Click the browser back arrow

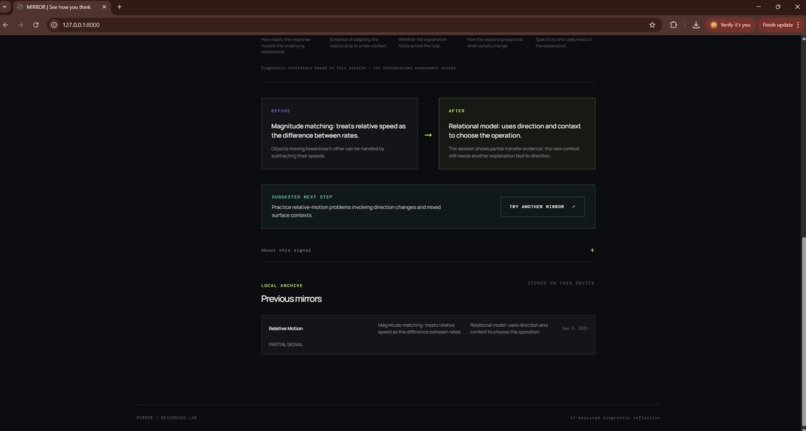click(x=6, y=25)
